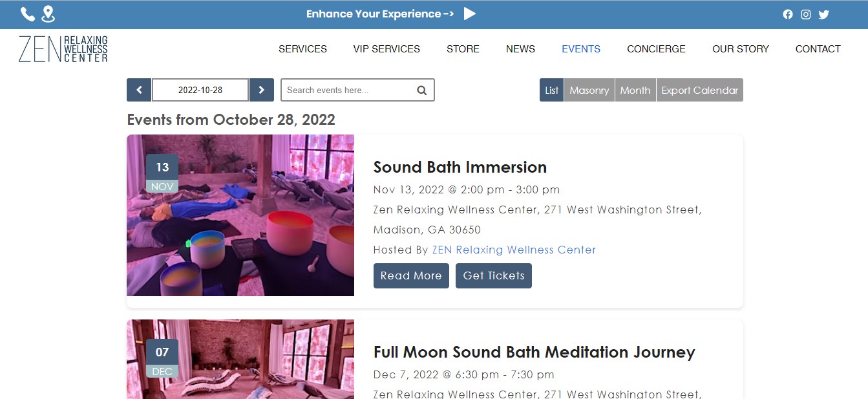
Task: Click Read More for Sound Bath Immersion
Action: click(x=411, y=275)
